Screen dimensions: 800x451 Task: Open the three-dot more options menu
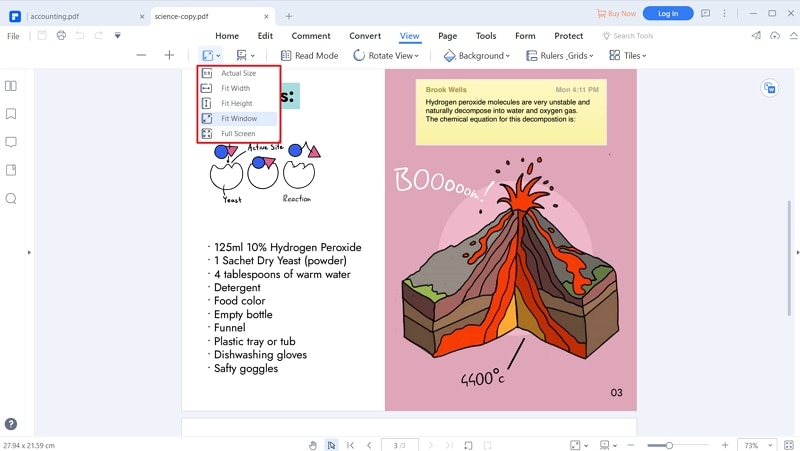pos(724,13)
